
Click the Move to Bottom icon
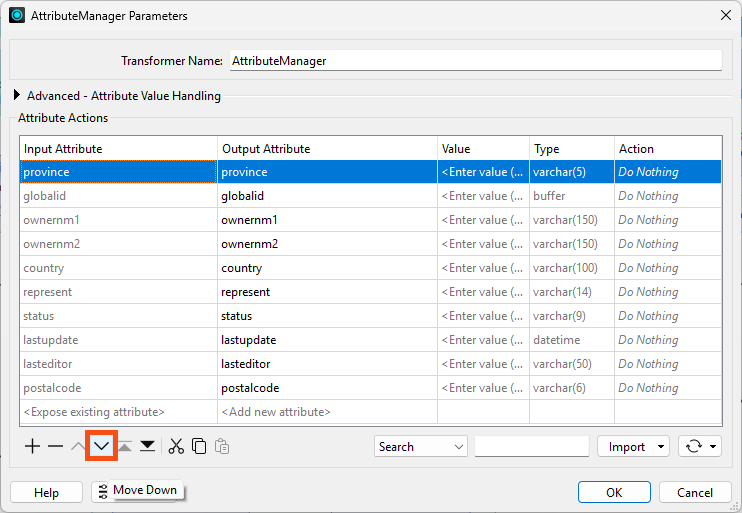(147, 446)
